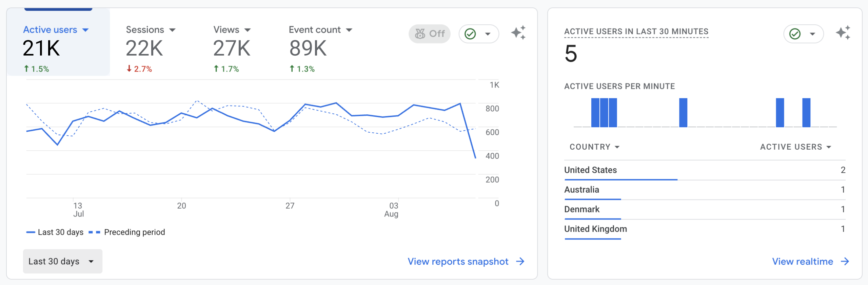Open the Last 30 days date range dropdown

coord(62,261)
